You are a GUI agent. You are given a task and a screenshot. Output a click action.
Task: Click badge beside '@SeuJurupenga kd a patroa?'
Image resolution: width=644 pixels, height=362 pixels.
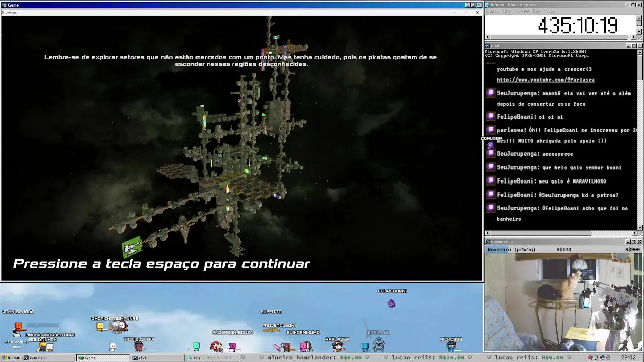point(491,195)
